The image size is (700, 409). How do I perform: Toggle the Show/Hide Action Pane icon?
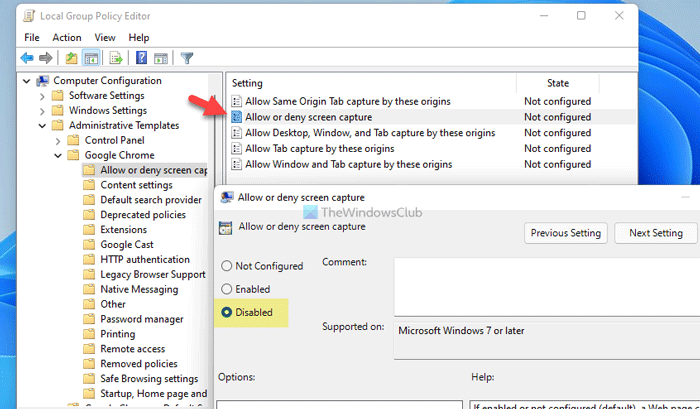(161, 58)
